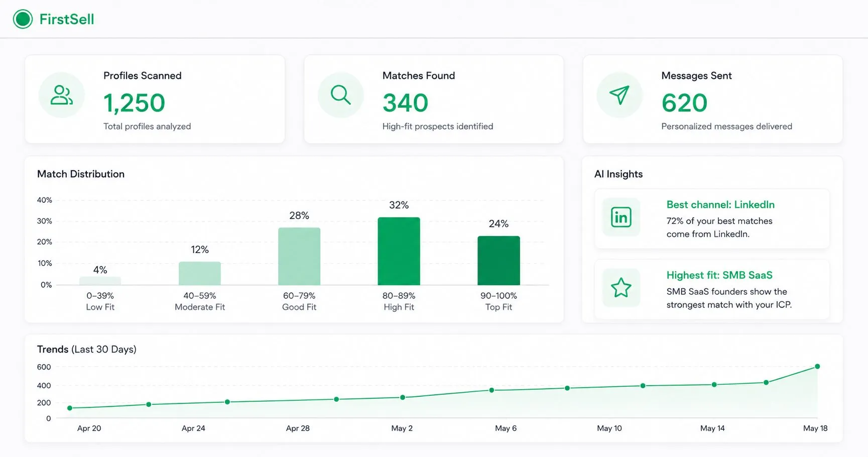
Task: Select the 12% Moderate Fit bar
Action: [200, 273]
